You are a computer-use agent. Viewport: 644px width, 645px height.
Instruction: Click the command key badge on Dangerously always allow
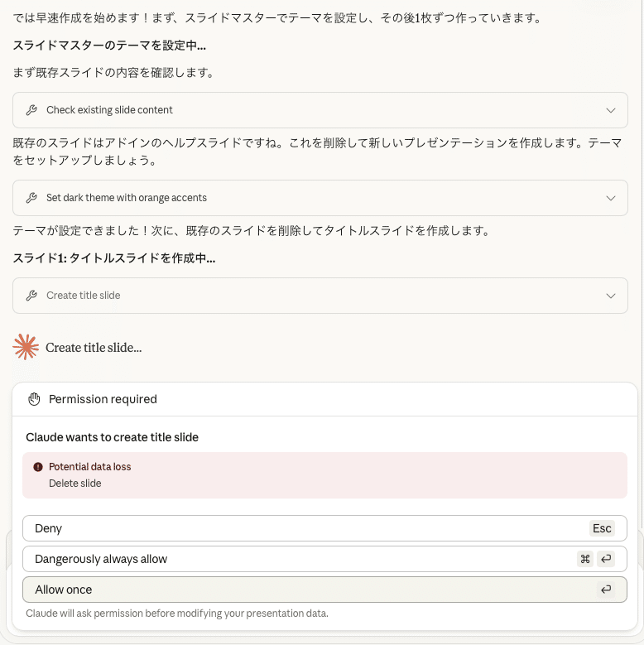[585, 559]
